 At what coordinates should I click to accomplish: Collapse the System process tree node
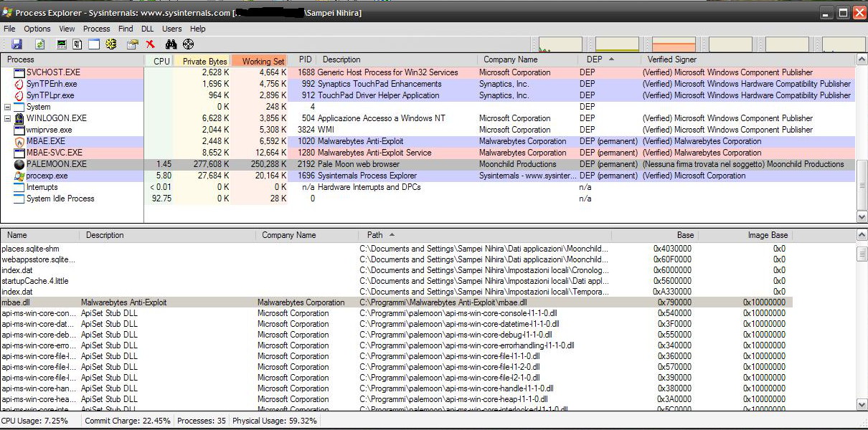coord(7,107)
